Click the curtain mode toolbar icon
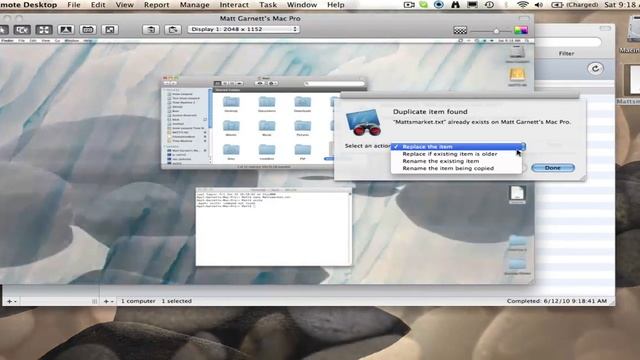Viewport: 640px width, 360px height. (x=66, y=30)
